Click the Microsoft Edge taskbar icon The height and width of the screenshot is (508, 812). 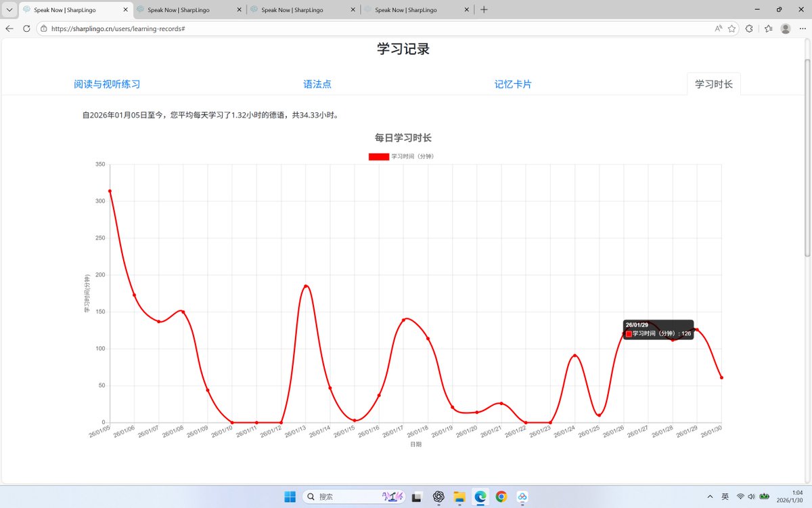pos(480,496)
